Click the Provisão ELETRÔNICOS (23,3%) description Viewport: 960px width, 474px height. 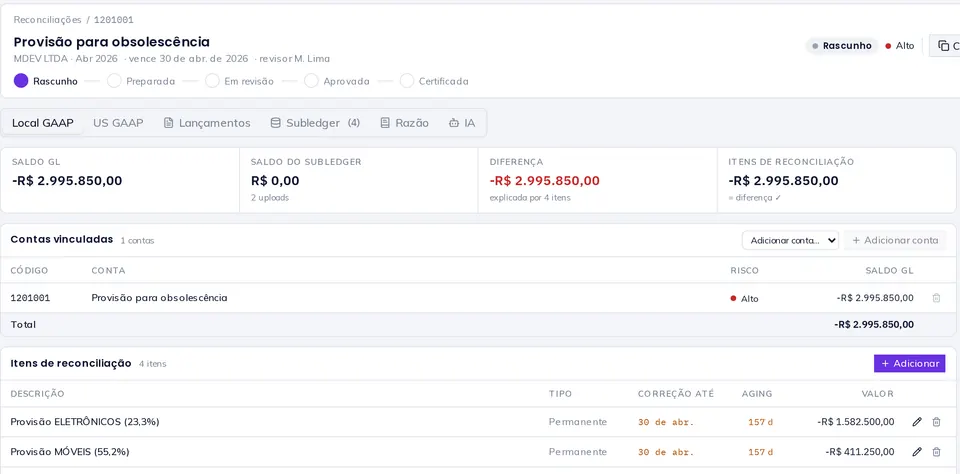(x=85, y=422)
